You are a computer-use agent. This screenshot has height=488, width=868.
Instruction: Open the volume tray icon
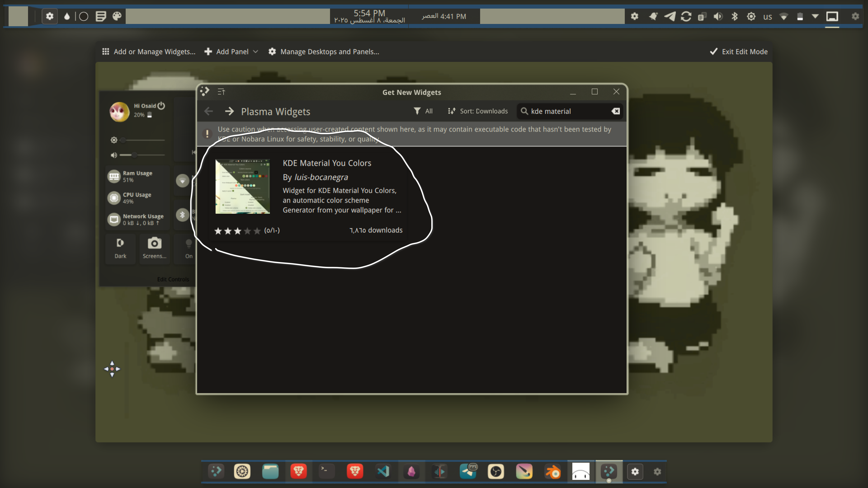click(718, 16)
